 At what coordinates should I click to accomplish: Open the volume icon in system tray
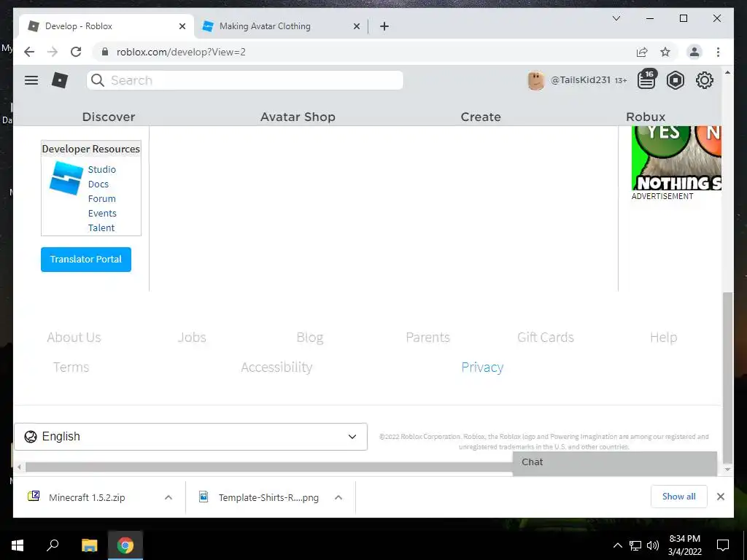[653, 545]
